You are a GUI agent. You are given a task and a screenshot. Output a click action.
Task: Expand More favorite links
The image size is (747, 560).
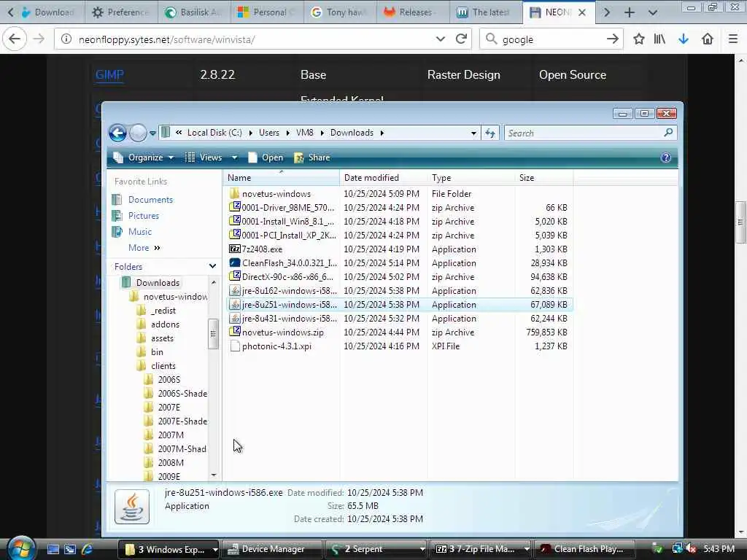click(x=144, y=248)
